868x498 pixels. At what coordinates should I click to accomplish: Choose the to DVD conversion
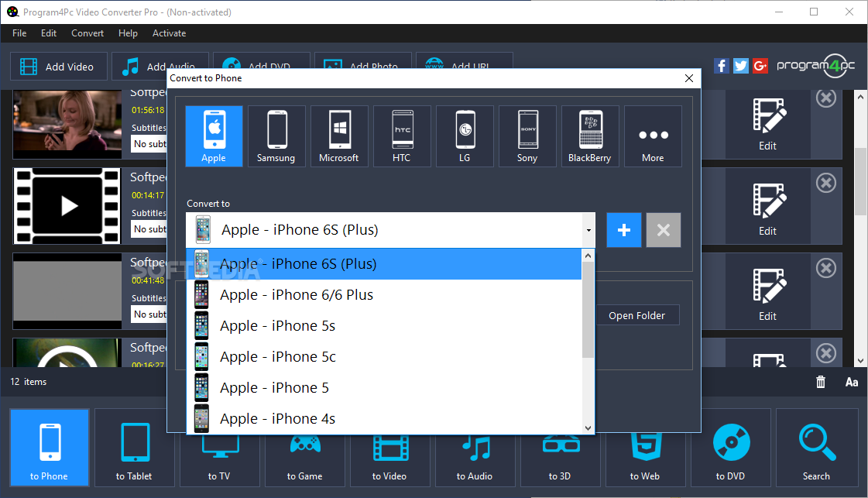coord(731,448)
